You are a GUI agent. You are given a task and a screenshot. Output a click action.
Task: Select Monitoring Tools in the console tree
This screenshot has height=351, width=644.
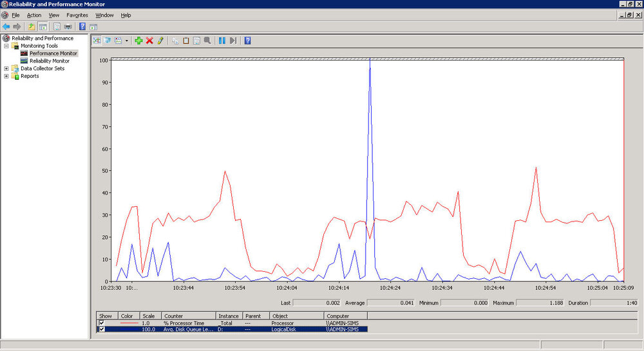point(39,46)
